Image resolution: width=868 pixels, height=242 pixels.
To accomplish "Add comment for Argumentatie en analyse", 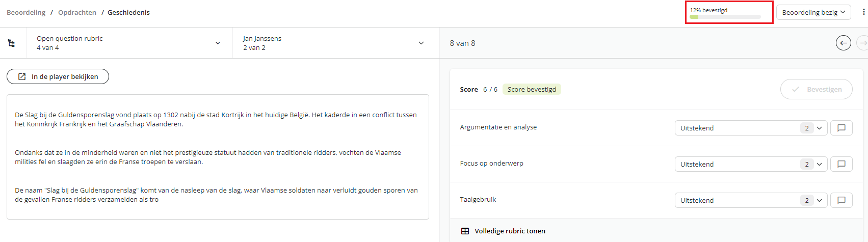I will (841, 128).
